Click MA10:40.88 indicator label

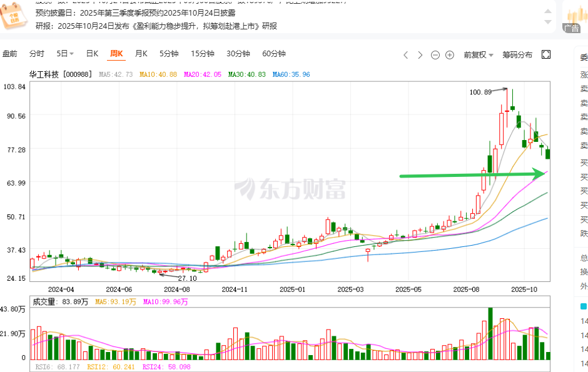pos(158,74)
